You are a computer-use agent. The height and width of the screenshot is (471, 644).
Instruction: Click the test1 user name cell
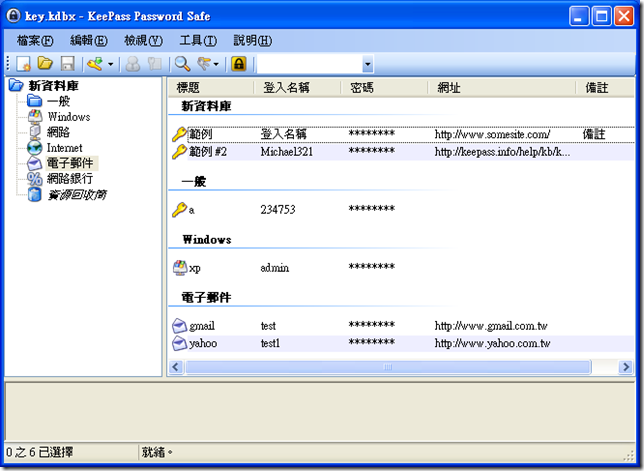[270, 343]
